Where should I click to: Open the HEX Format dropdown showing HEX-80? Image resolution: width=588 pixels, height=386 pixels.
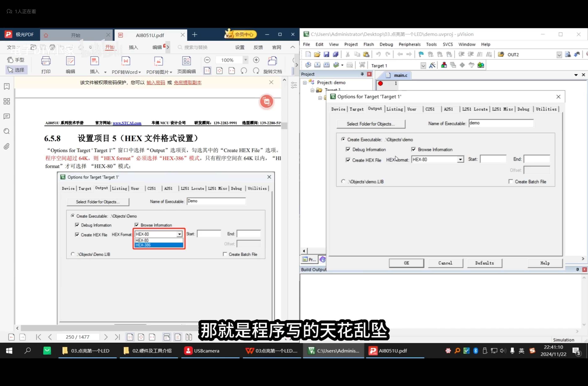pos(460,159)
